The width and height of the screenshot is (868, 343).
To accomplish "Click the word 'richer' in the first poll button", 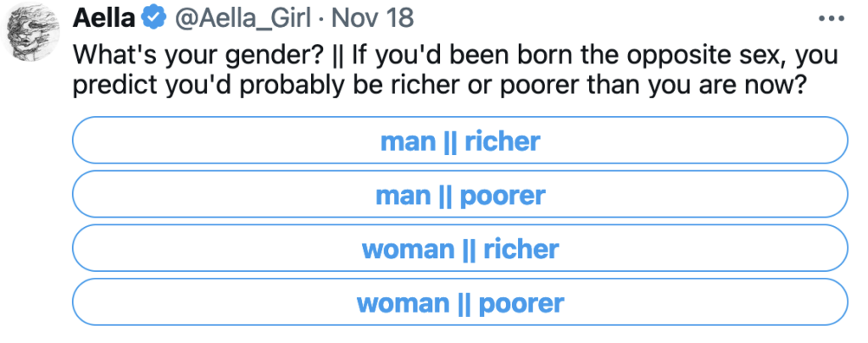I will tap(502, 141).
